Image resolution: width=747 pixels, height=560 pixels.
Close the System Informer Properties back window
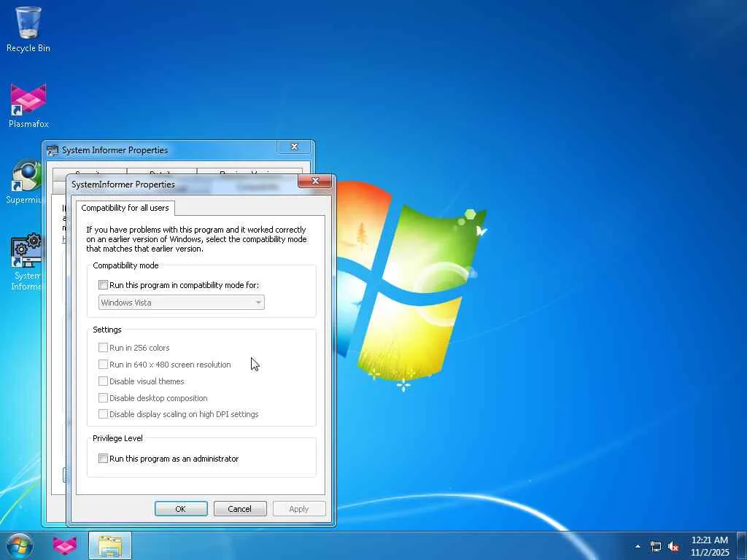[295, 147]
